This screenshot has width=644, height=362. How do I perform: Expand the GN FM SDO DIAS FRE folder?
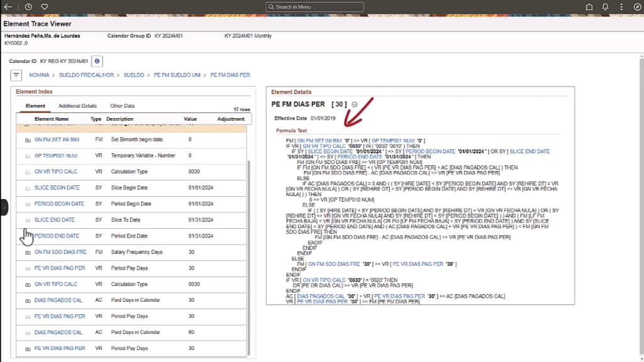pyautogui.click(x=28, y=252)
